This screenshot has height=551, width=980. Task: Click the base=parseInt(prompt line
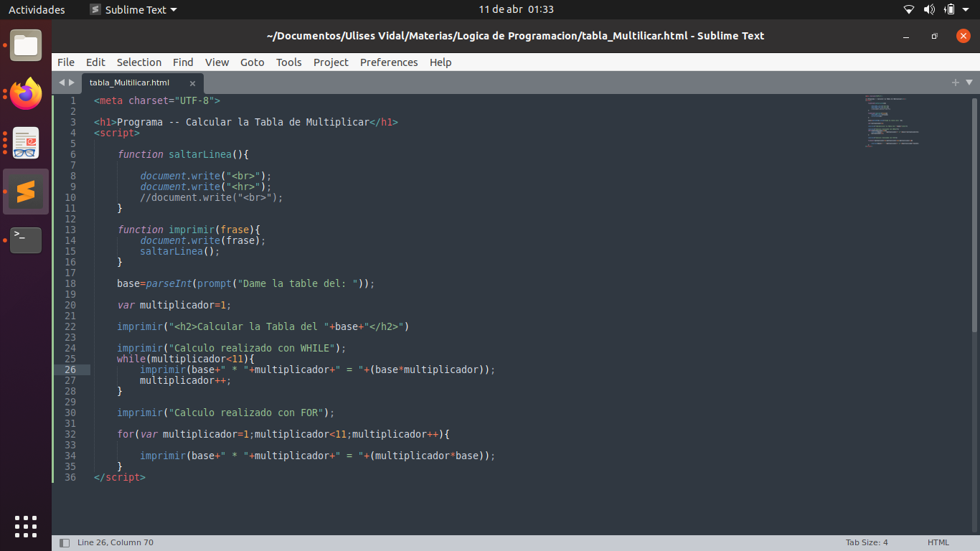246,283
